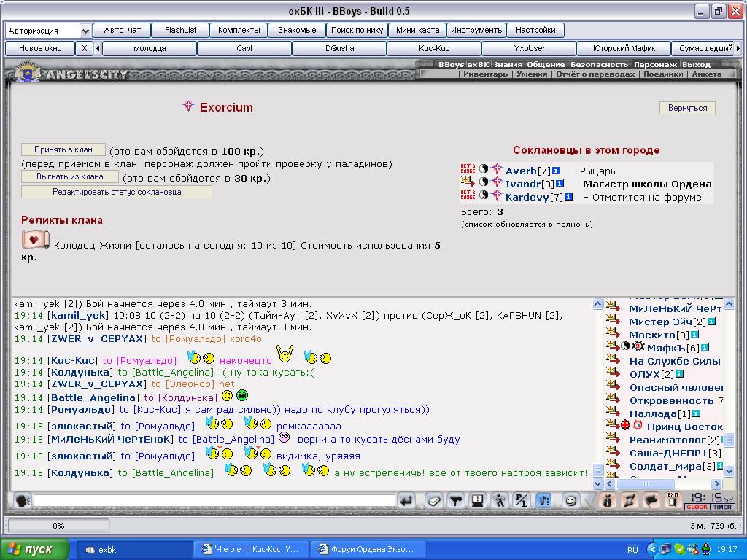747x560 pixels.
Task: Click the user list scroll left arrow
Action: tap(609, 484)
